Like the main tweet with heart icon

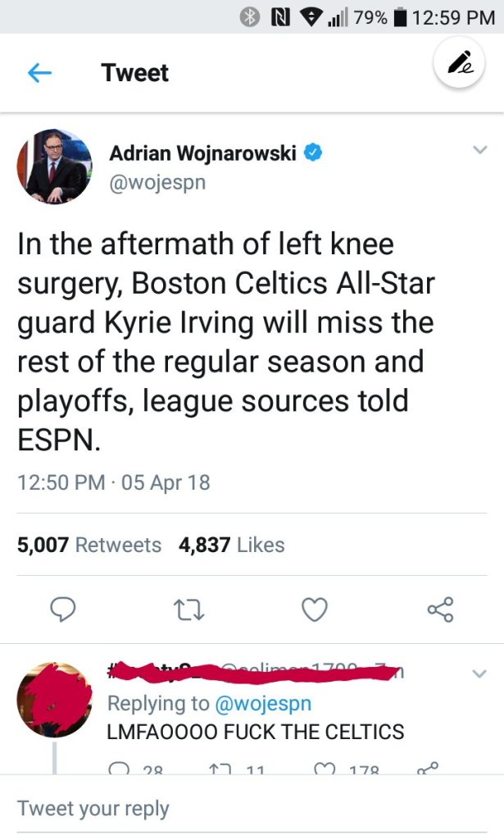click(315, 609)
